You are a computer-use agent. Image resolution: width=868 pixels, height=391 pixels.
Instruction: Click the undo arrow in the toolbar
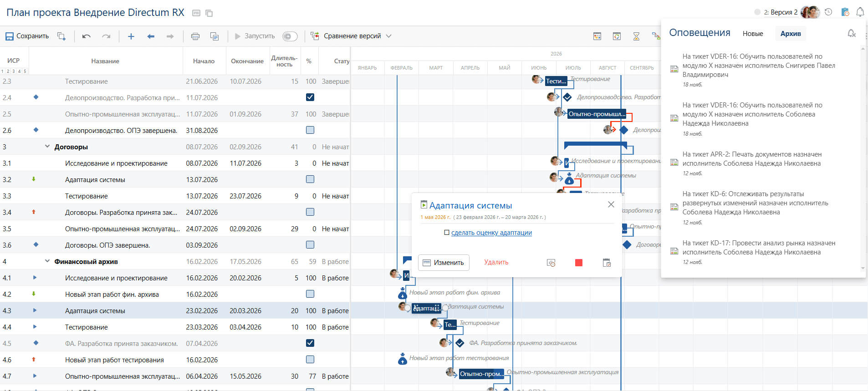pyautogui.click(x=87, y=36)
